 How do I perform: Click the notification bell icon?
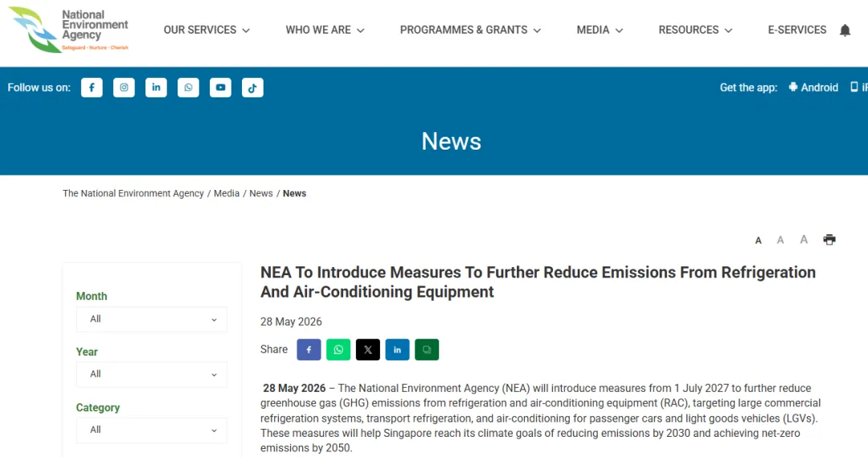[845, 30]
